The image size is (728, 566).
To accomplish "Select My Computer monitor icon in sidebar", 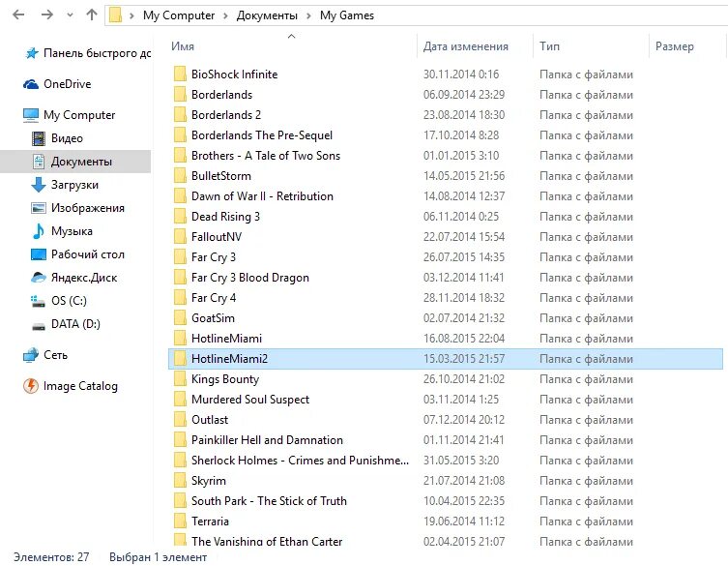I will 31,115.
